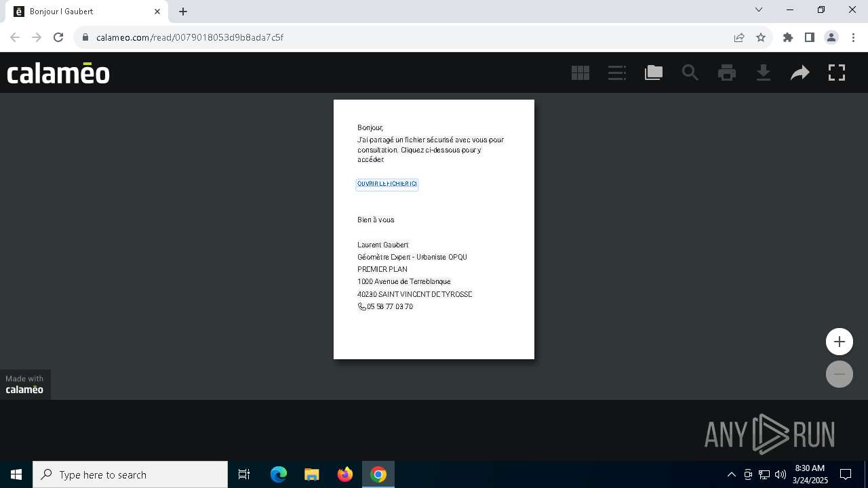
Task: Switch to Chrome on the taskbar
Action: 378,474
